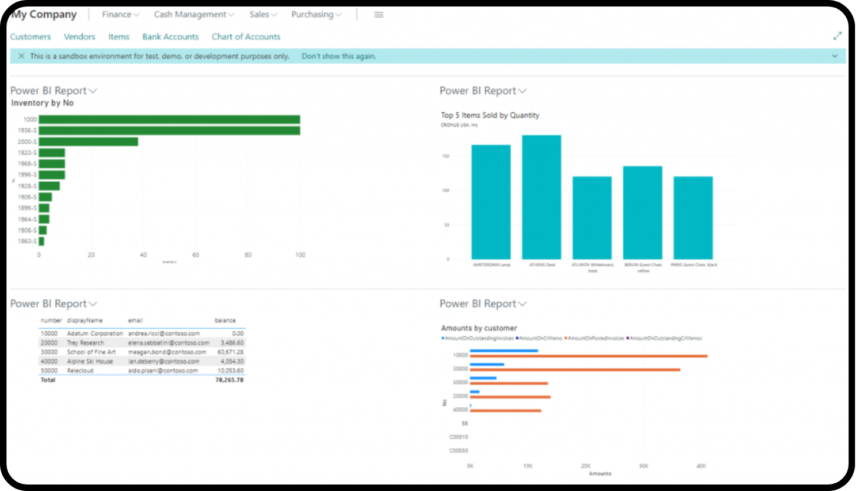Click "Don't show this again" link

(x=338, y=56)
